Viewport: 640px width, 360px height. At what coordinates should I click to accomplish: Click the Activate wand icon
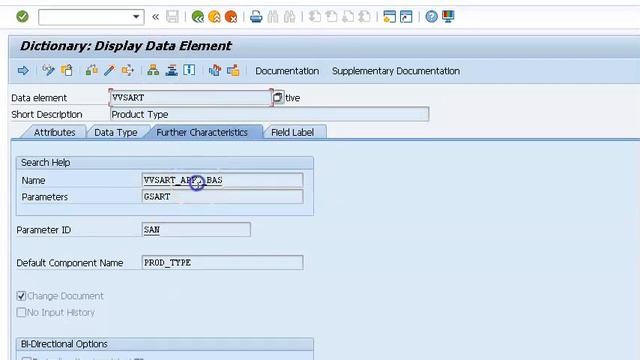click(109, 71)
